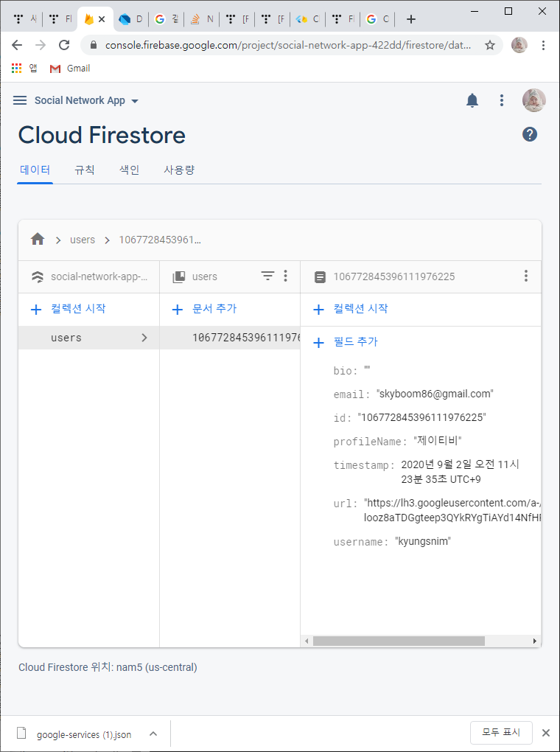560x752 pixels.
Task: Click the id field value
Action: pyautogui.click(x=422, y=418)
